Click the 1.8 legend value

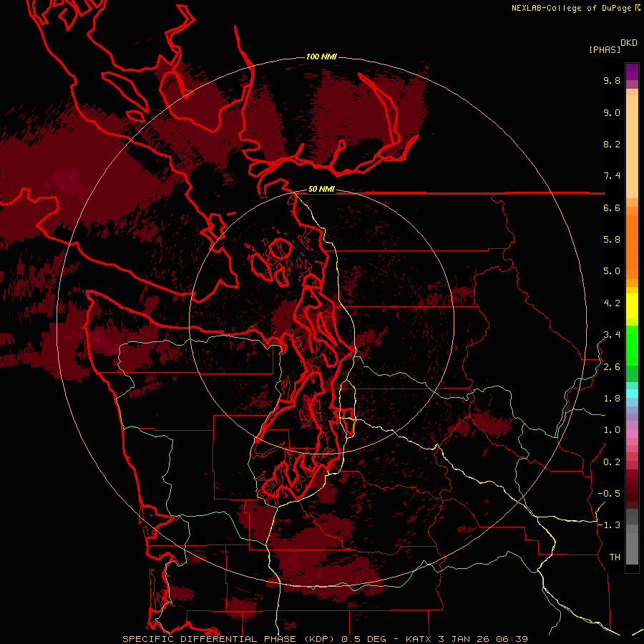[612, 399]
